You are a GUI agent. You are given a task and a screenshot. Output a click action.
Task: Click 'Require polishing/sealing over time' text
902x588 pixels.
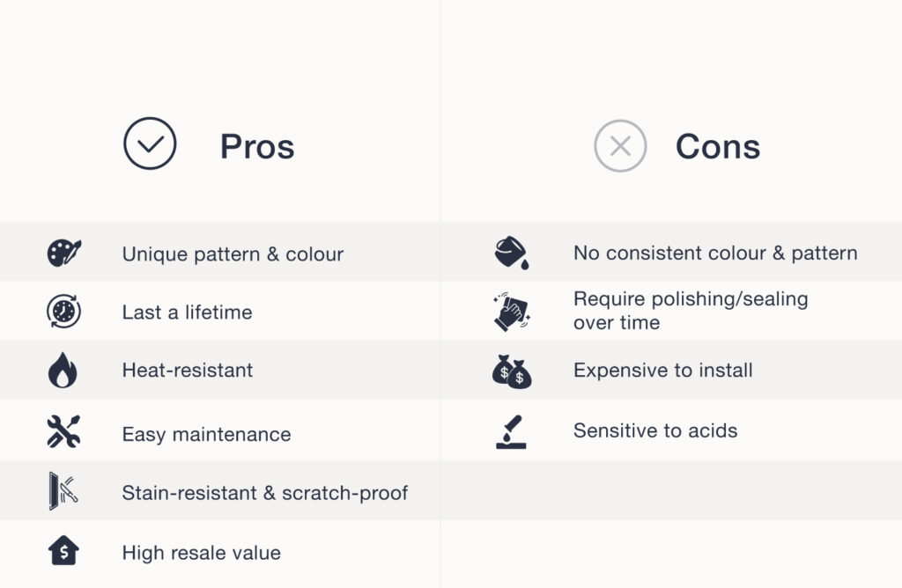pyautogui.click(x=691, y=311)
